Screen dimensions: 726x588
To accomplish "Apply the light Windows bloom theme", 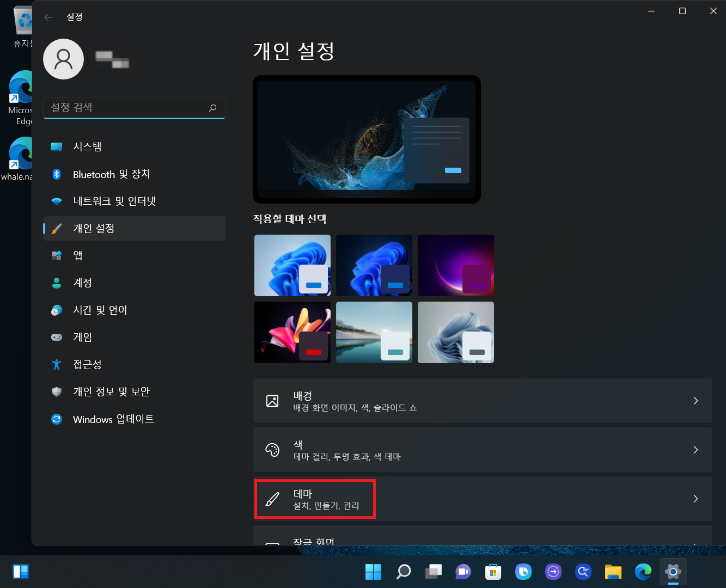I will point(292,265).
